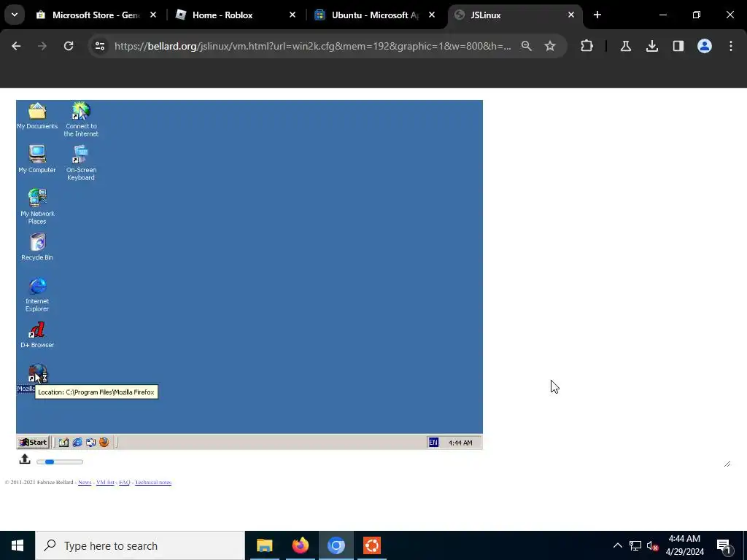Open the Chrome three-dot menu

(731, 46)
